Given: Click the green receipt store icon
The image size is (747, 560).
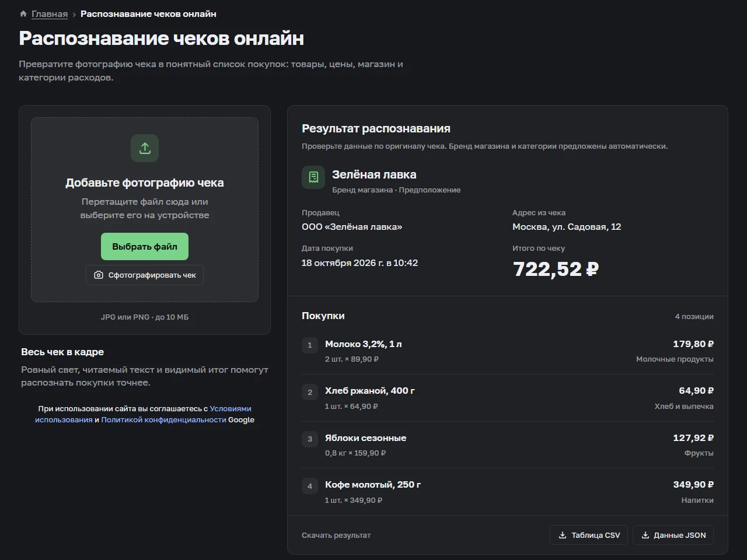Looking at the screenshot, I should pyautogui.click(x=313, y=177).
